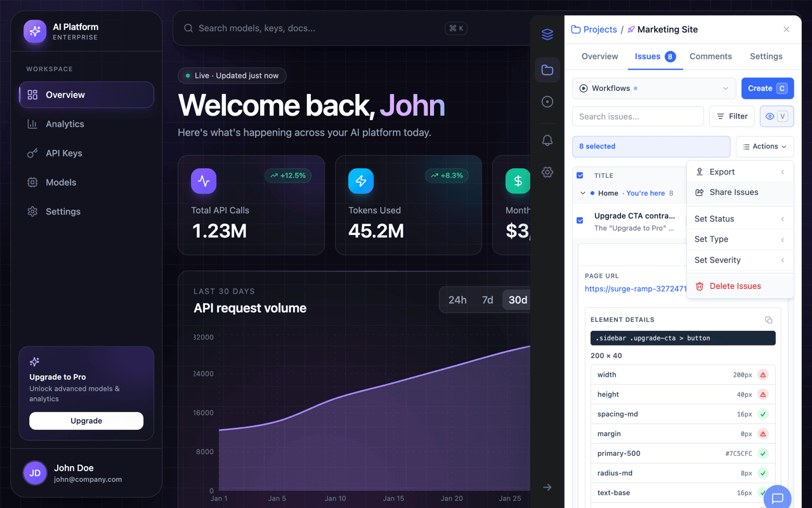Toggle the eye visibility button
Viewport: 812px width, 508px height.
pos(777,116)
